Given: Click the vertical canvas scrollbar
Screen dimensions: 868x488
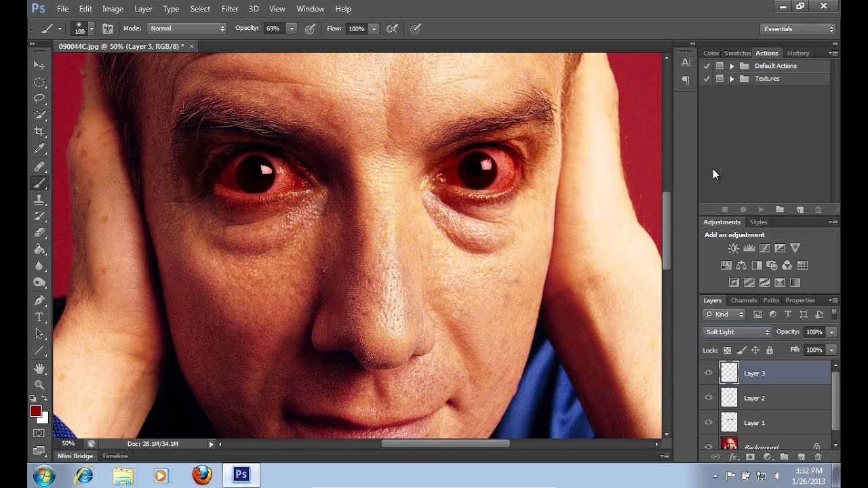Looking at the screenshot, I should [666, 230].
